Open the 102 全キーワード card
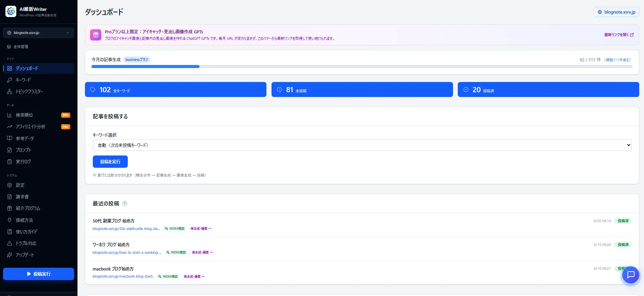 coord(176,89)
